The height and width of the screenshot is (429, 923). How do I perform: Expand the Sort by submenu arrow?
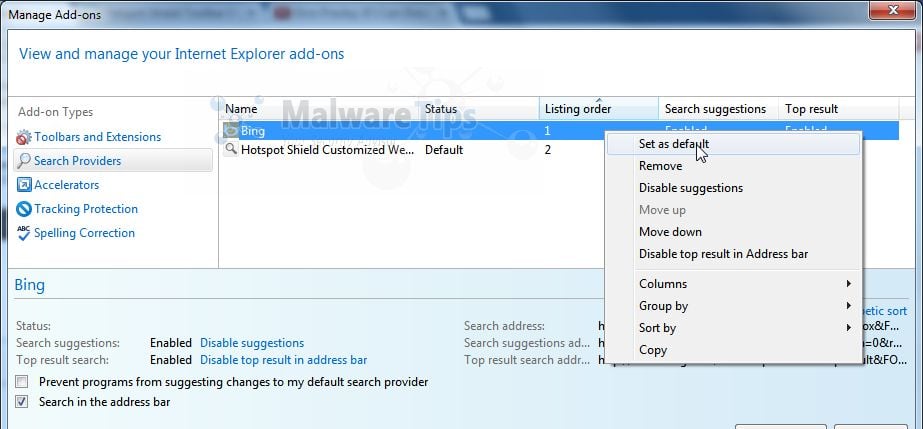pyautogui.click(x=849, y=328)
